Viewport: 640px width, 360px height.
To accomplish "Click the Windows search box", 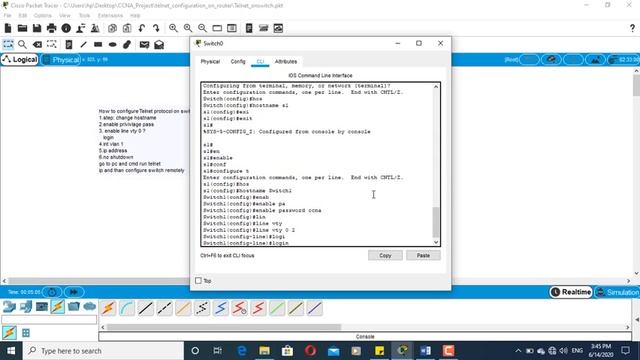I will [104, 351].
